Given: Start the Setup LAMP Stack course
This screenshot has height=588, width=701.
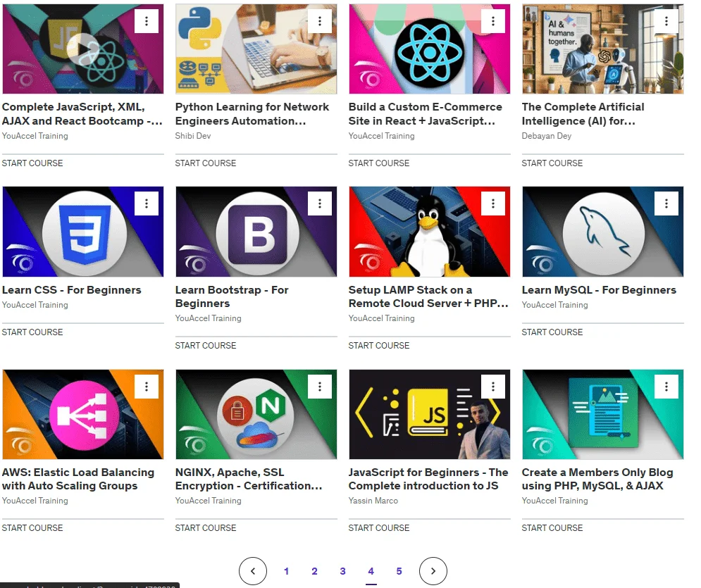Looking at the screenshot, I should click(379, 345).
